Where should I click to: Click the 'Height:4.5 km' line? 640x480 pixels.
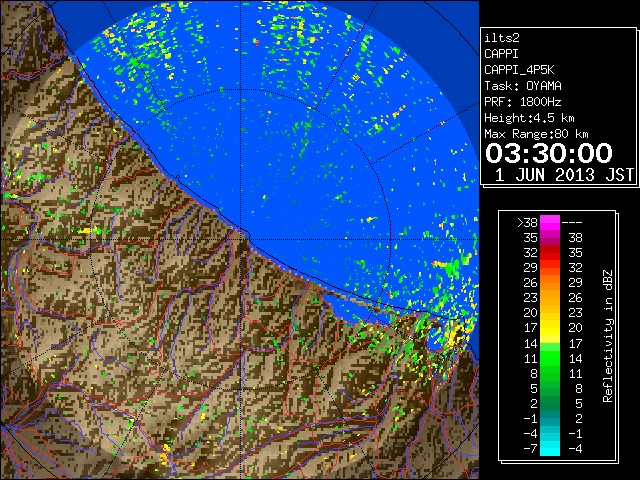(529, 118)
